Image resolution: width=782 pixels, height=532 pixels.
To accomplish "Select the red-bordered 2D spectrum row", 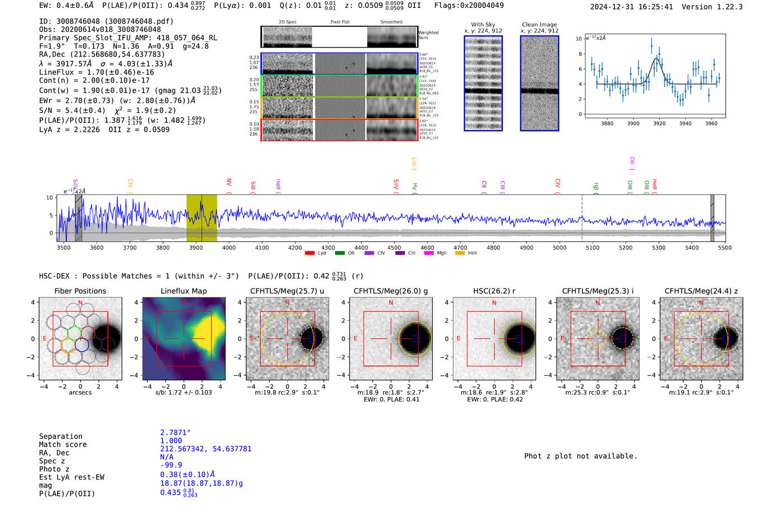I will click(x=340, y=130).
